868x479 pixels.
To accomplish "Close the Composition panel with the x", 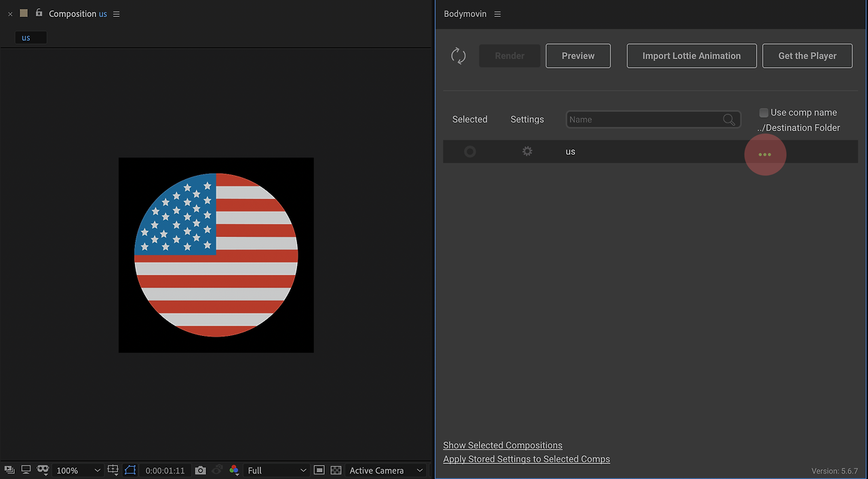I will tap(10, 14).
